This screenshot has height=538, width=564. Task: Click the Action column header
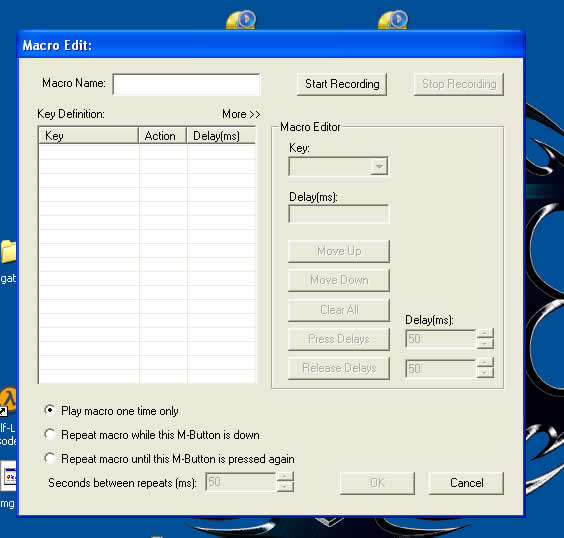[163, 136]
